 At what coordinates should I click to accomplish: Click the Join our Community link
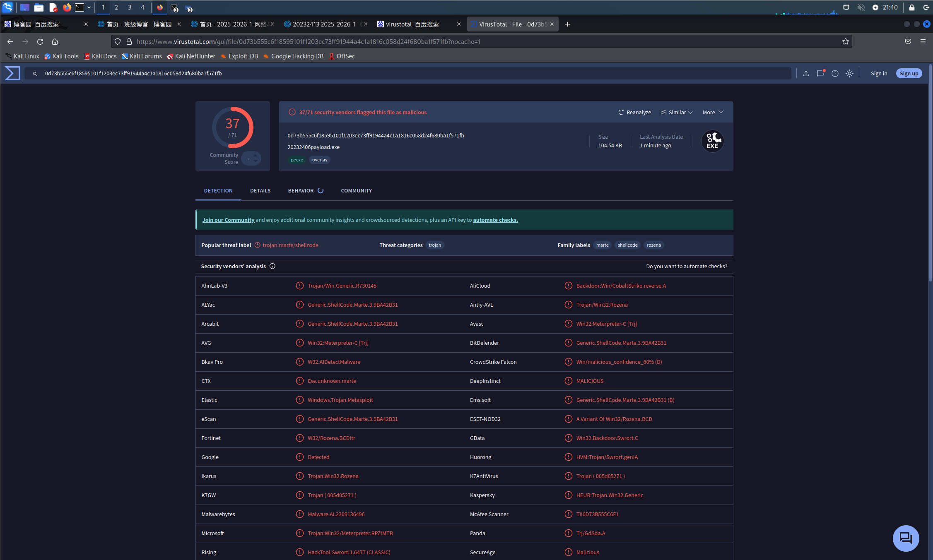228,220
